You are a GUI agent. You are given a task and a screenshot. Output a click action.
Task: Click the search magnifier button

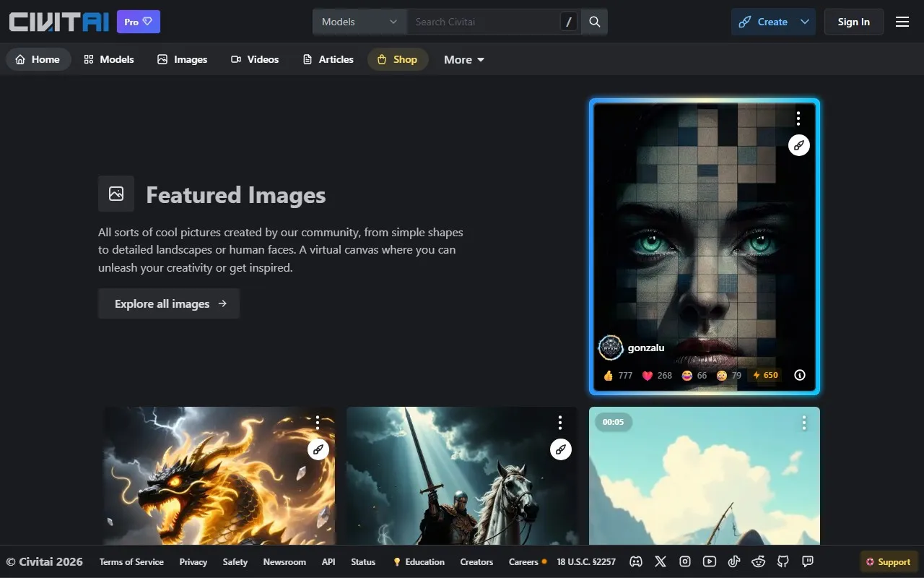coord(595,22)
